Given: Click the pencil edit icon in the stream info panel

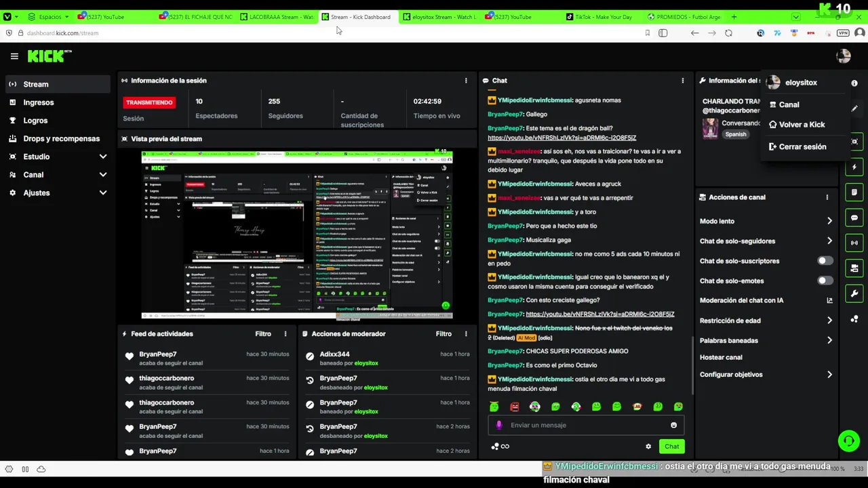Looking at the screenshot, I should (x=854, y=108).
